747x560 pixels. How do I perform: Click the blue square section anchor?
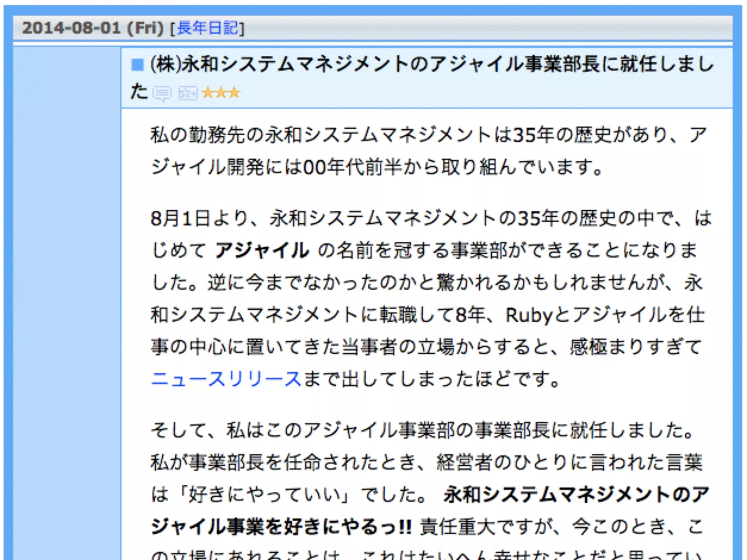(x=138, y=65)
